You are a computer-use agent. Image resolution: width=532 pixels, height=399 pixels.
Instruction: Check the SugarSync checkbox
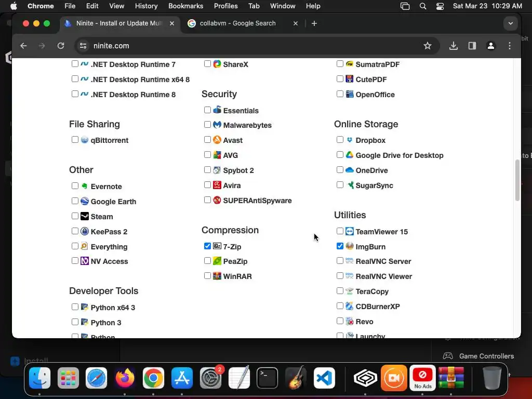pyautogui.click(x=340, y=185)
